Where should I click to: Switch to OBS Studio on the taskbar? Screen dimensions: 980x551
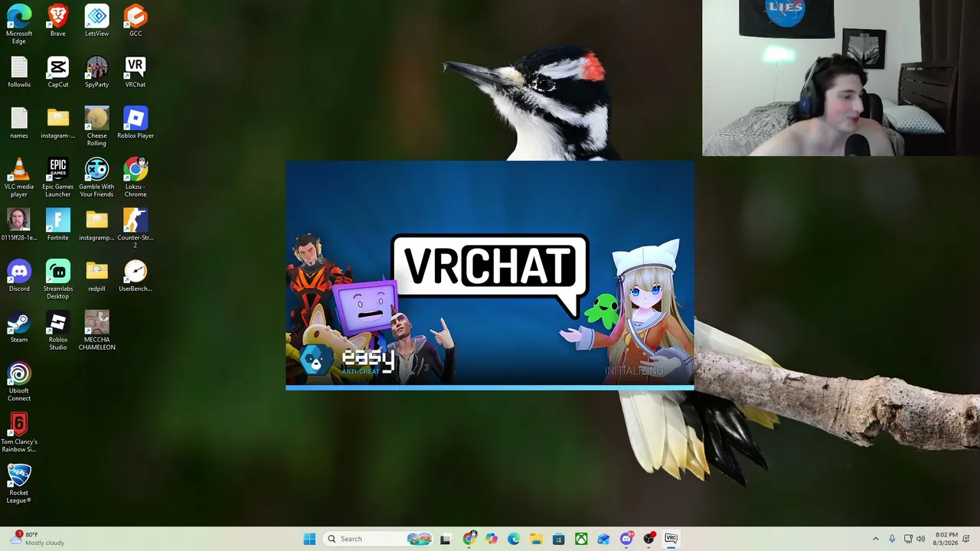point(648,539)
